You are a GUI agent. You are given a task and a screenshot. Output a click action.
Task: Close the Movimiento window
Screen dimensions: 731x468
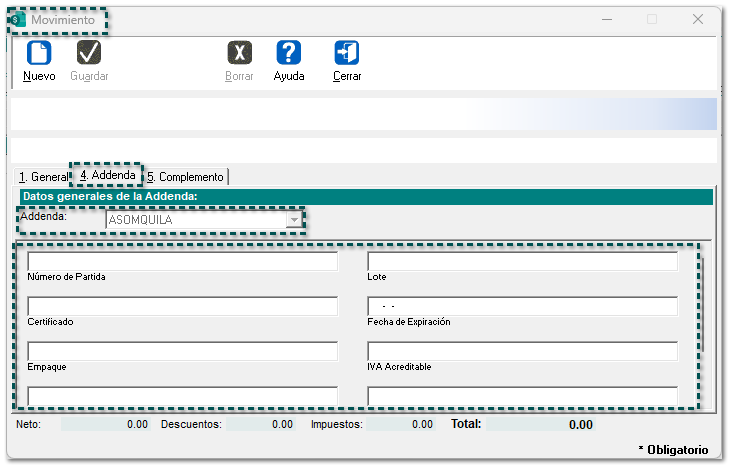click(697, 19)
